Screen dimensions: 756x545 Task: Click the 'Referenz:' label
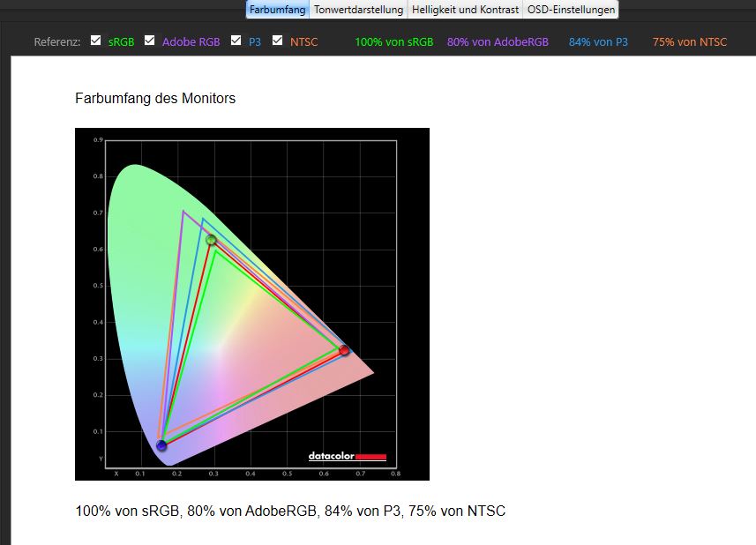coord(56,42)
